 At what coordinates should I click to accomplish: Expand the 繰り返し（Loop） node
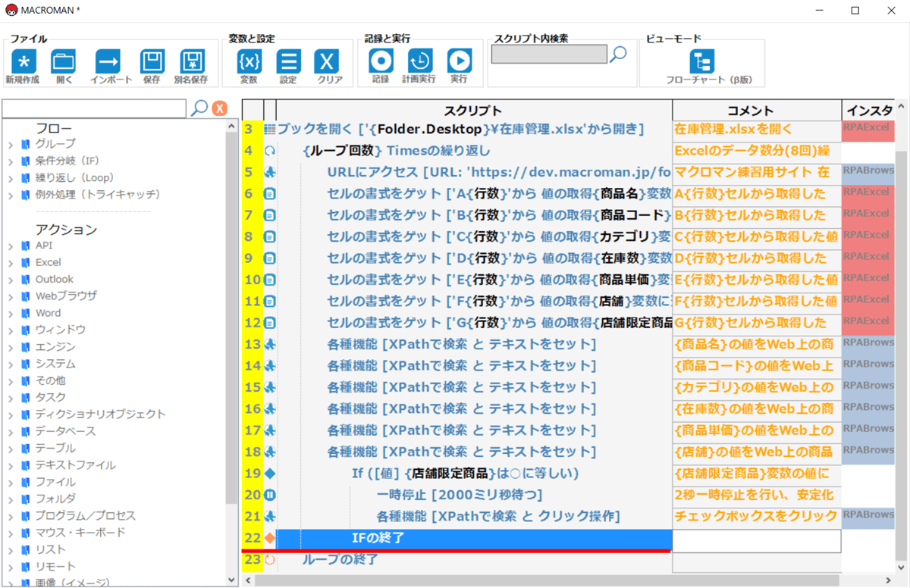(x=11, y=178)
